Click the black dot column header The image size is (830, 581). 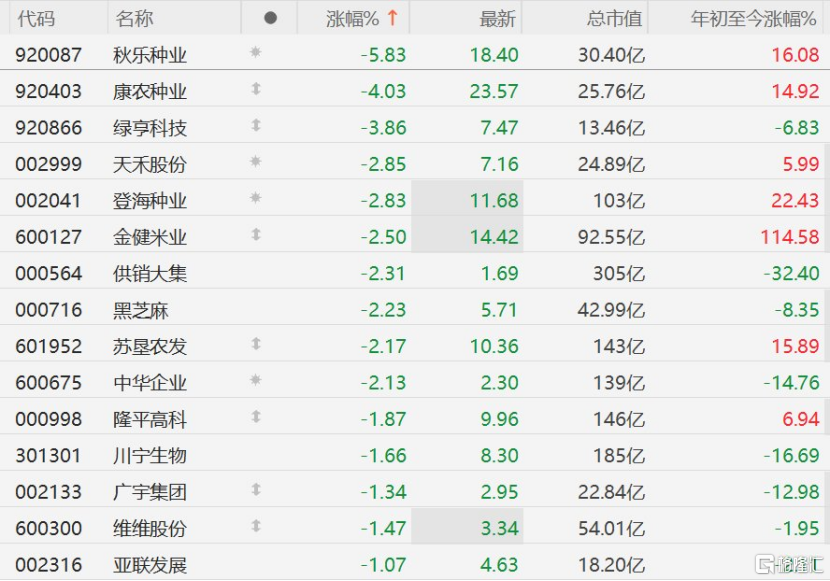coord(270,19)
